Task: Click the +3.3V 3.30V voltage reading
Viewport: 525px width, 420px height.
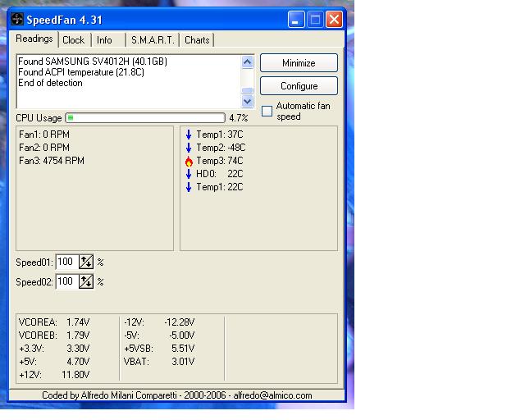Action: (x=54, y=349)
